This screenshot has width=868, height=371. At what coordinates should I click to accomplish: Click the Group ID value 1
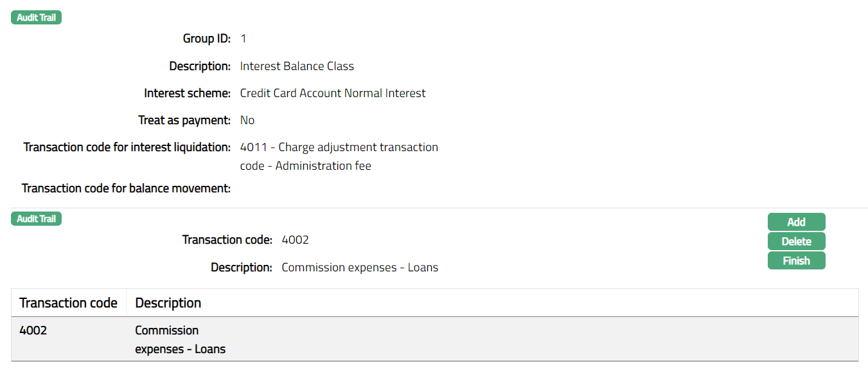[244, 39]
